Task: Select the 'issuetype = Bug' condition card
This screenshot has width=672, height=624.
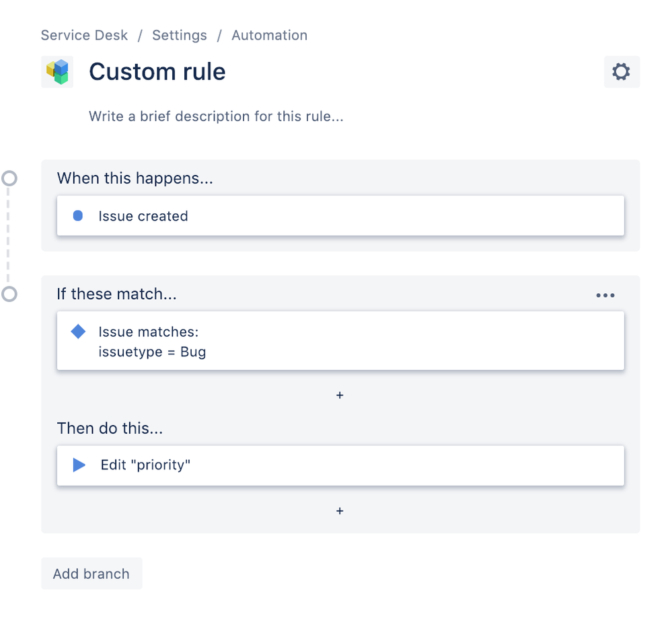Action: coord(340,342)
